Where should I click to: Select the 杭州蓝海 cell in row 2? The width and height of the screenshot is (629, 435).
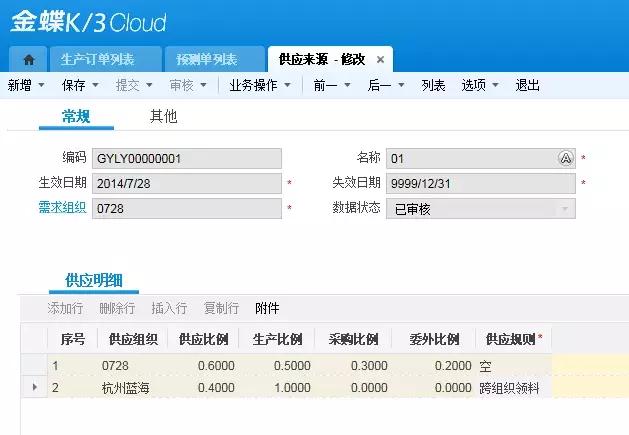[x=133, y=387]
